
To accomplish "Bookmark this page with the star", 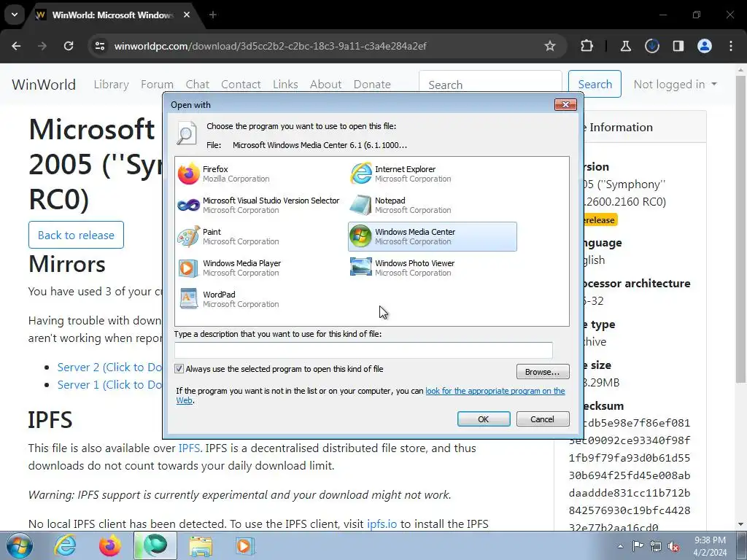I will [x=550, y=46].
